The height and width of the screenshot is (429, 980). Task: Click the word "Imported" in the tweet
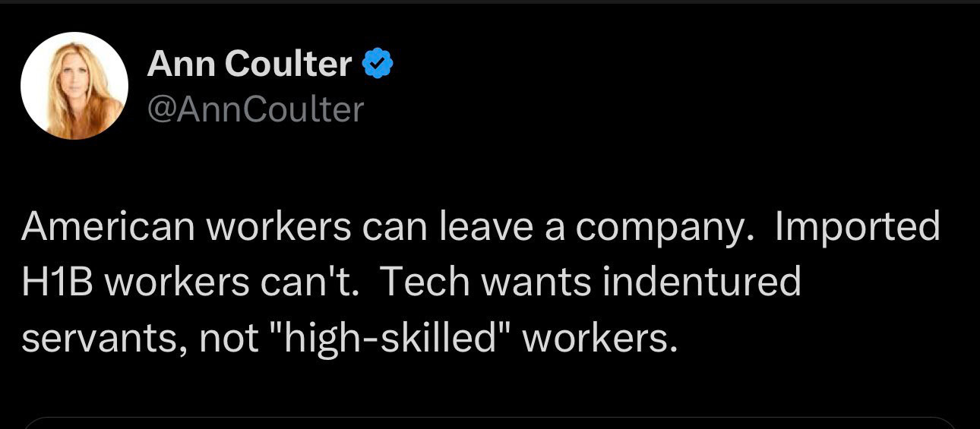tap(858, 227)
